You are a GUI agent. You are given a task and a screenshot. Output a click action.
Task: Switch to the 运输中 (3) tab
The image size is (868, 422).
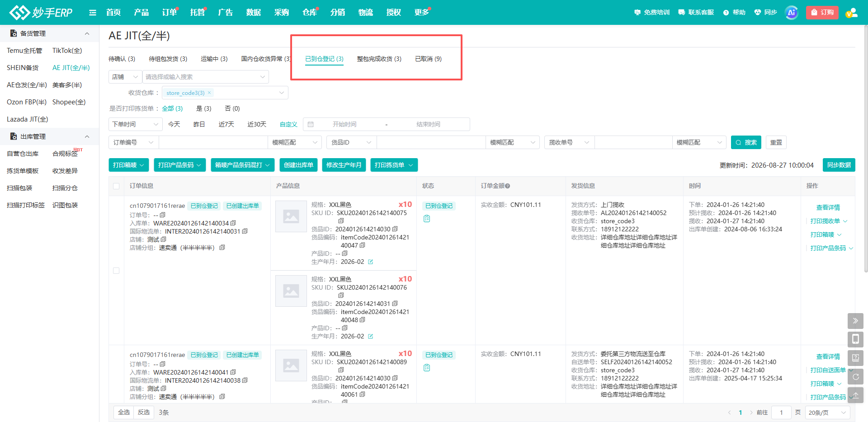click(214, 59)
